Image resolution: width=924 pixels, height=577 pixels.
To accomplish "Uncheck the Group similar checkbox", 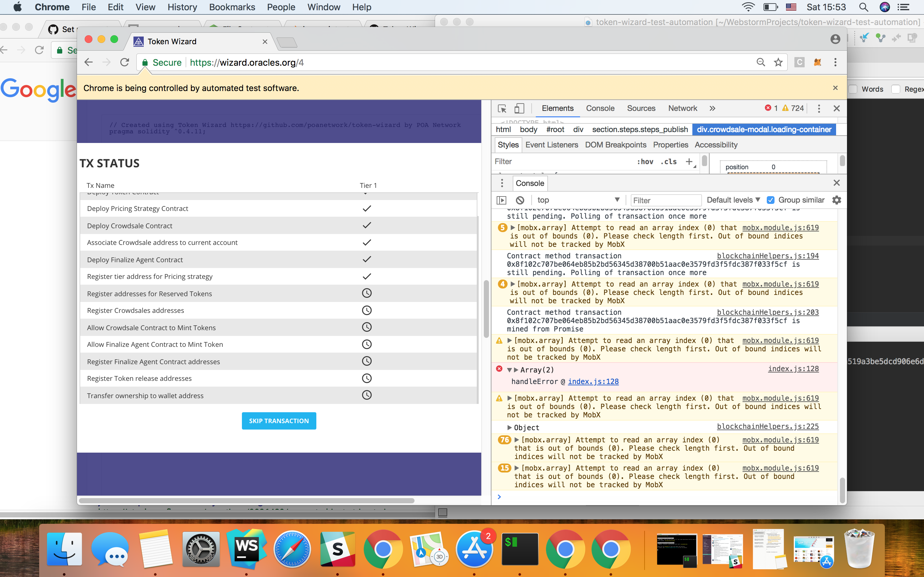I will point(771,200).
